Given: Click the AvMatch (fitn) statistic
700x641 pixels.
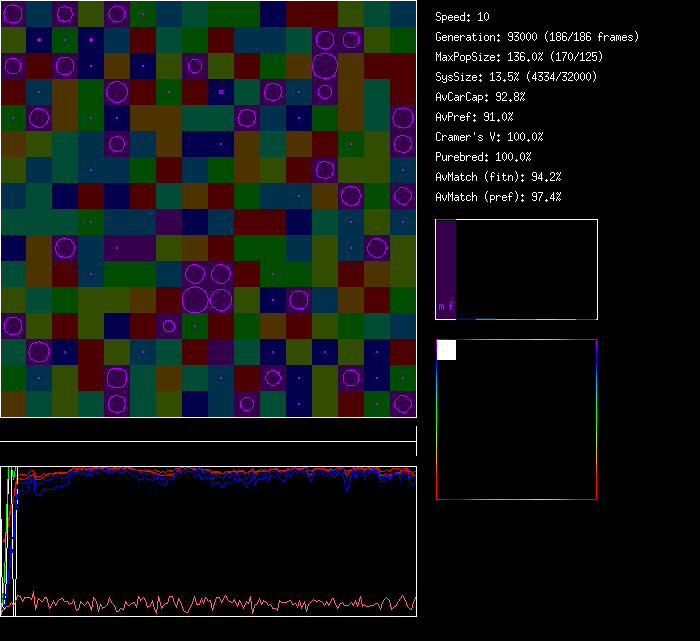Looking at the screenshot, I should pos(498,177).
